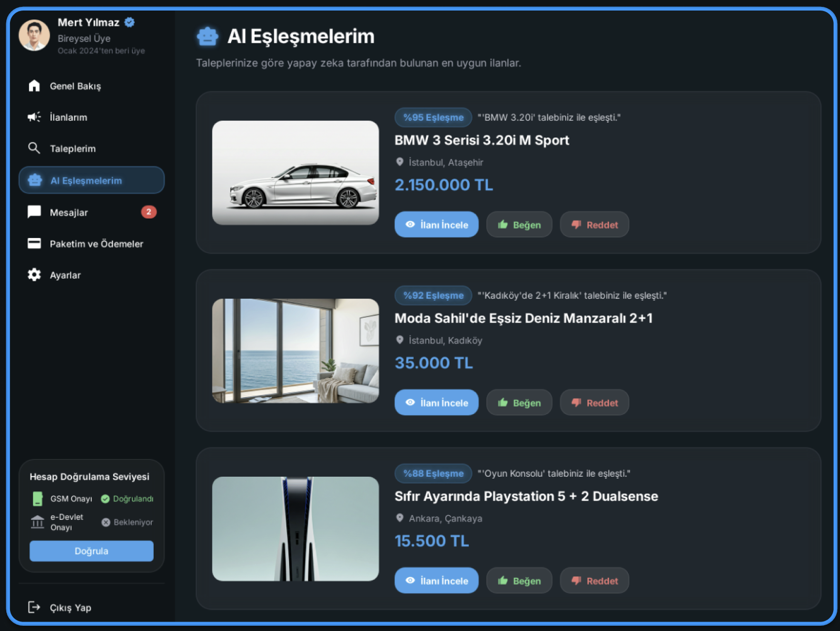Viewport: 840px width, 631px height.
Task: Open Mesajlar from the sidebar
Action: (69, 212)
